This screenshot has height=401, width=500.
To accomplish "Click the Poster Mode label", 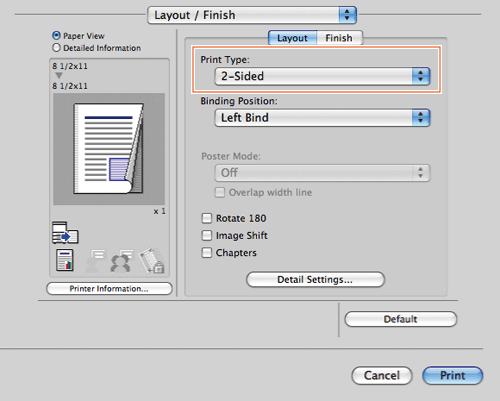I will pos(231,156).
